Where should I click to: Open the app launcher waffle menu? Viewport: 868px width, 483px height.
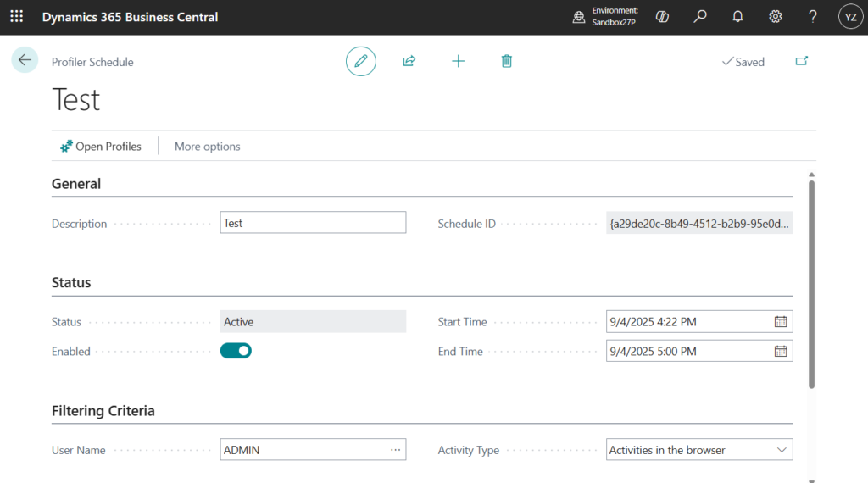pos(17,17)
